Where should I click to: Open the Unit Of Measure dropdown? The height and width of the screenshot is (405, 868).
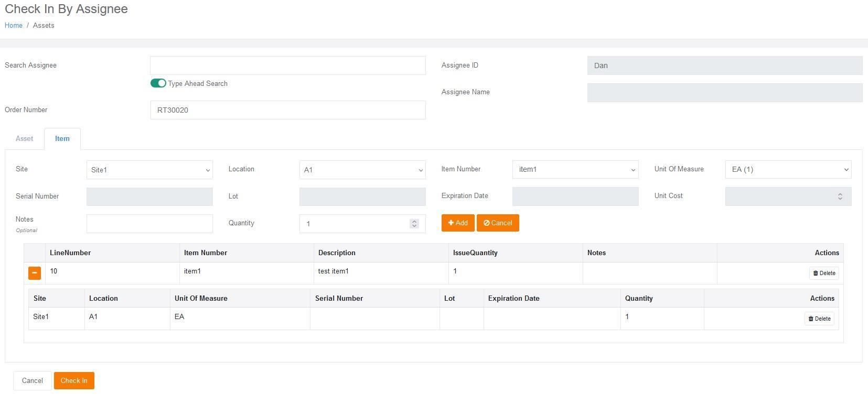click(x=788, y=169)
